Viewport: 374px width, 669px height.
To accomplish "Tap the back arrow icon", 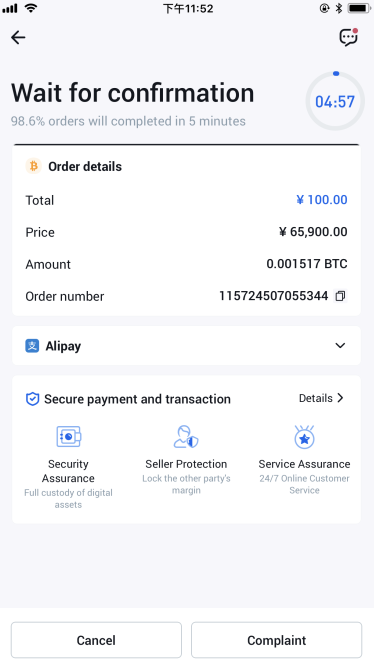I will point(18,38).
